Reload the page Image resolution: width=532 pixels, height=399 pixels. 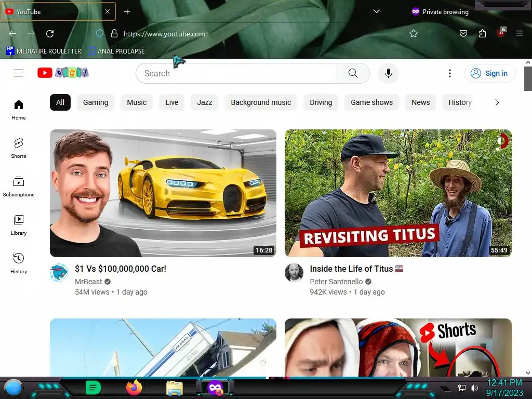(x=50, y=34)
